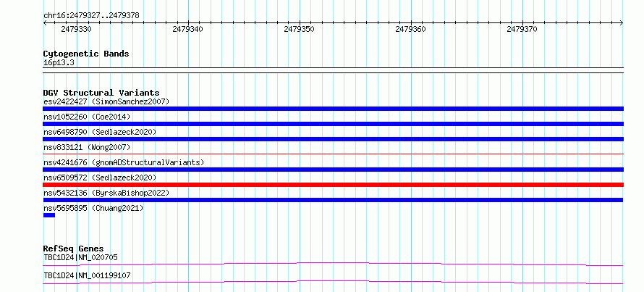Open transcript TBC1D24|NM_020705 label

[80, 257]
